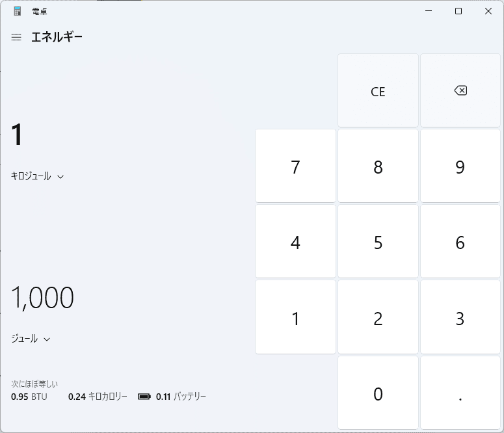504x433 pixels.
Task: Open the ジュール output unit dropdown
Action: (x=31, y=339)
